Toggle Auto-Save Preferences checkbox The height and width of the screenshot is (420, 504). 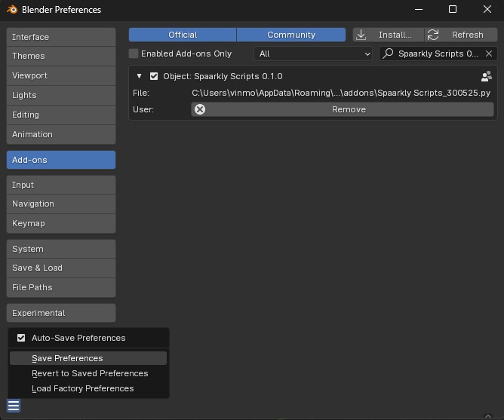point(21,338)
